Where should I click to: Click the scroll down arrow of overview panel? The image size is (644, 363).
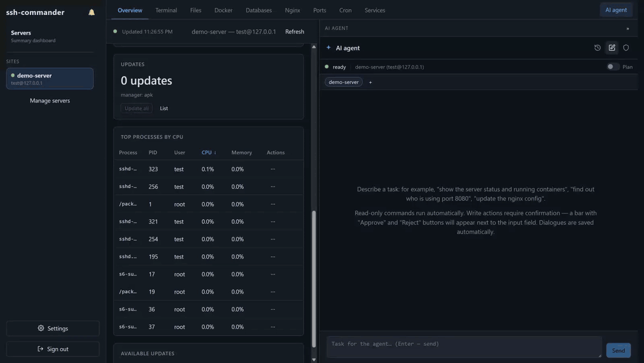pos(314,359)
